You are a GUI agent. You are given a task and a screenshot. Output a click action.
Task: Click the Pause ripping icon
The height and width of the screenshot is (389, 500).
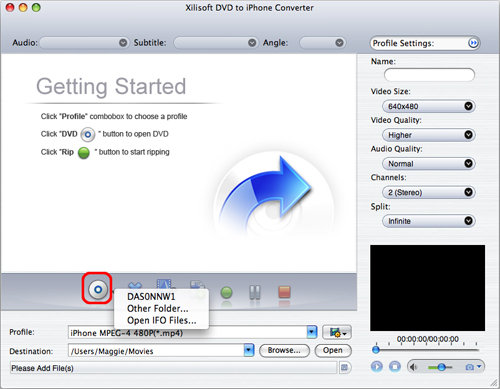(x=255, y=292)
